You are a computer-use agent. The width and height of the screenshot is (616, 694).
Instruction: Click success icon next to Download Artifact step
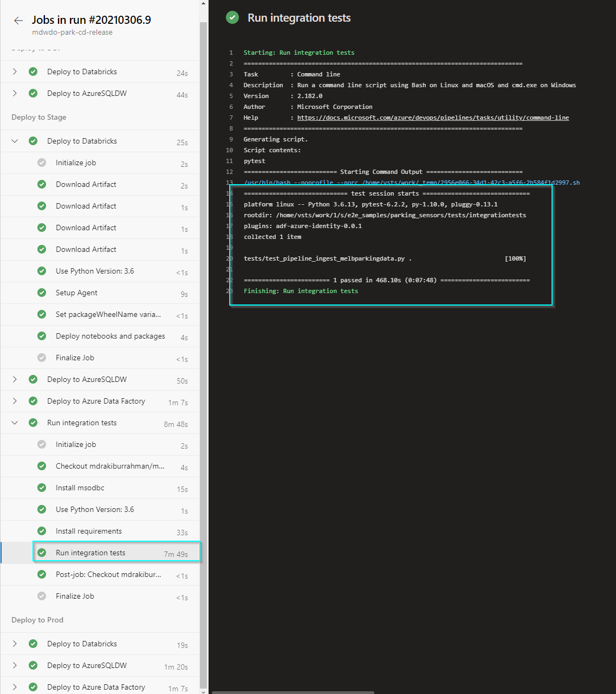click(42, 184)
